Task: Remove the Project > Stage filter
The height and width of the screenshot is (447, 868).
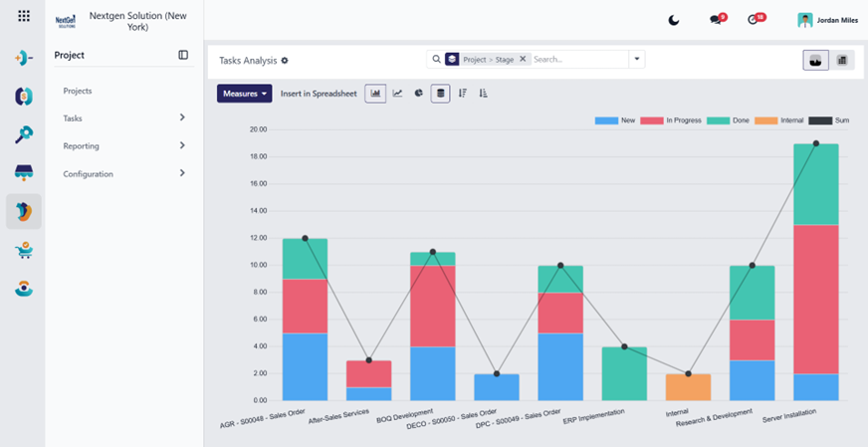Action: tap(523, 60)
